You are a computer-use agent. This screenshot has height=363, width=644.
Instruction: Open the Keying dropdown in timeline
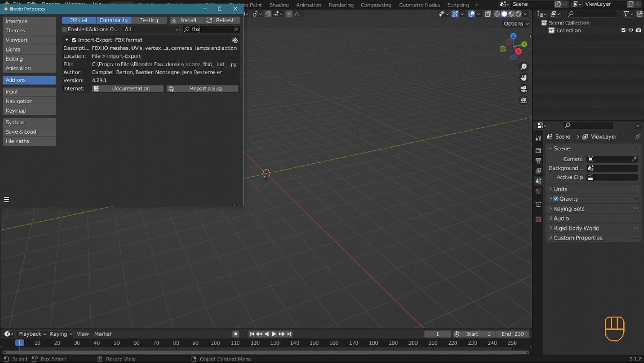(61, 334)
